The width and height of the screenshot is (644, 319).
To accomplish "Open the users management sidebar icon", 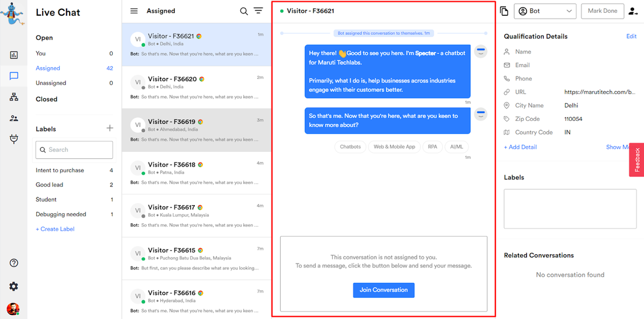I will point(13,118).
